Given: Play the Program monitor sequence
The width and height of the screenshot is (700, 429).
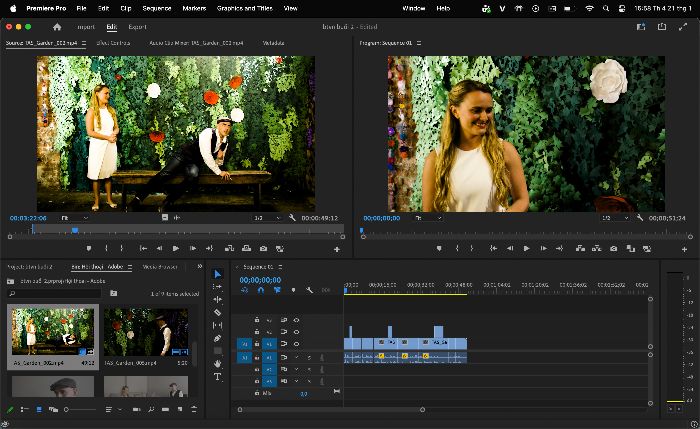Looking at the screenshot, I should click(527, 249).
